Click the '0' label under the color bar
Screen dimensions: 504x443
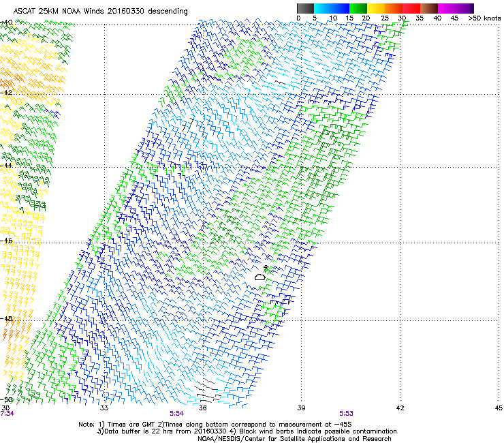298,18
